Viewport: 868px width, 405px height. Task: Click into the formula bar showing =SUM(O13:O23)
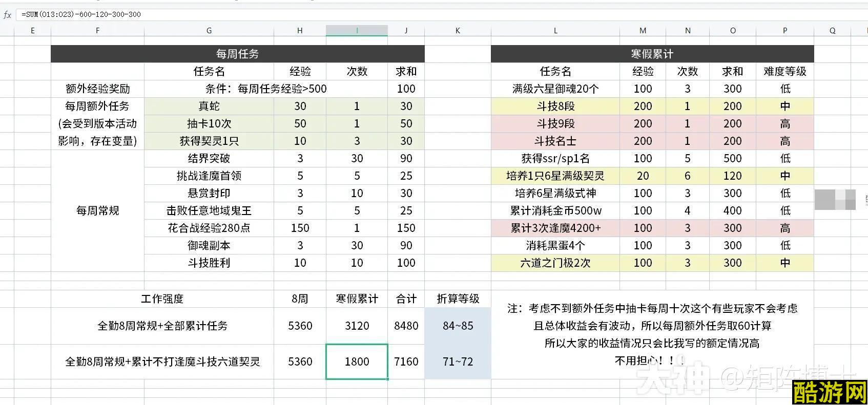pyautogui.click(x=441, y=14)
